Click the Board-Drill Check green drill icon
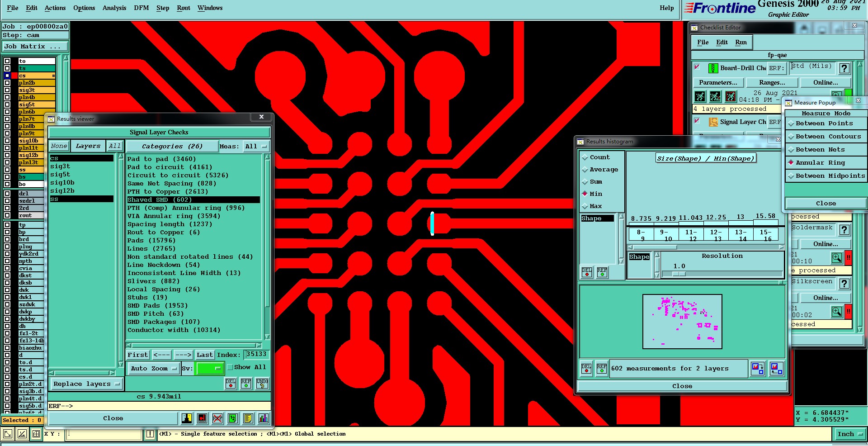This screenshot has height=446, width=868. 713,68
